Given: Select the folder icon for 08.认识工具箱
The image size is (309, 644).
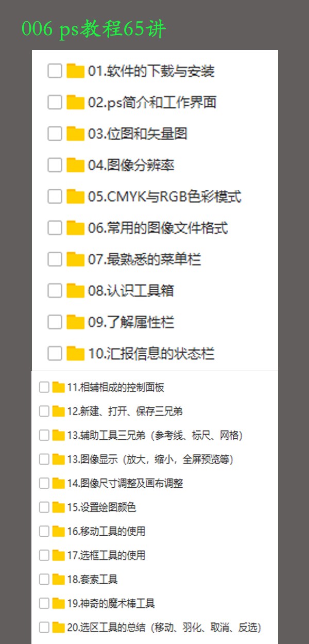Looking at the screenshot, I should coord(75,291).
